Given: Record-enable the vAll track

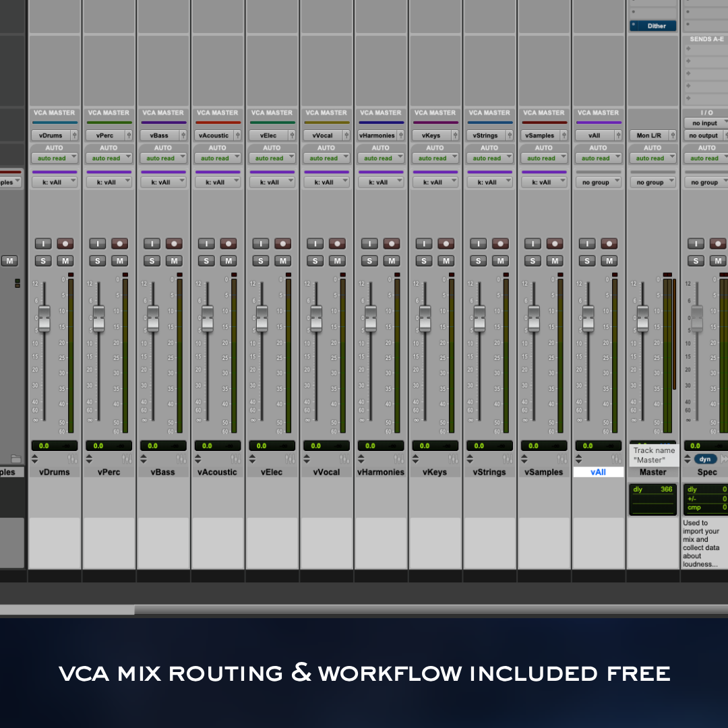Looking at the screenshot, I should (x=609, y=244).
